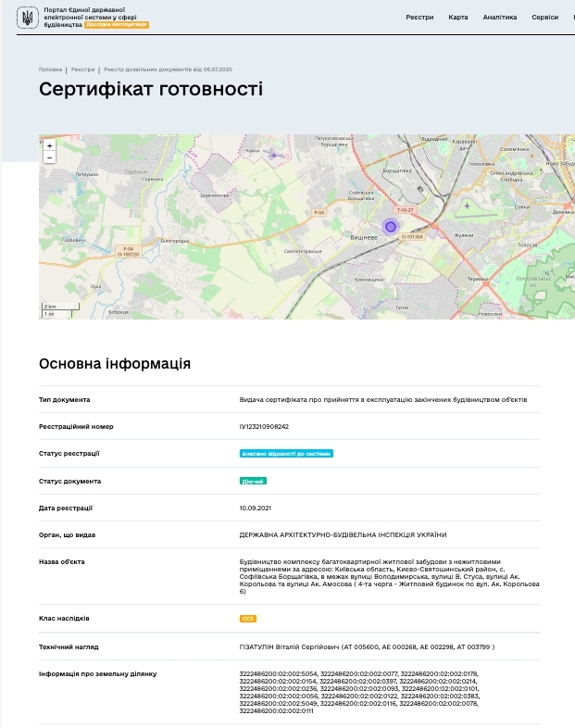Screen dimensions: 575x728
Task: Click the СС3 consequence class badge
Action: [x=248, y=619]
